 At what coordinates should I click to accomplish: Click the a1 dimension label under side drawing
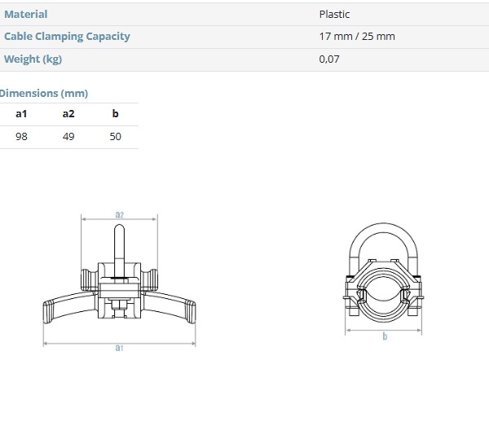(x=119, y=348)
